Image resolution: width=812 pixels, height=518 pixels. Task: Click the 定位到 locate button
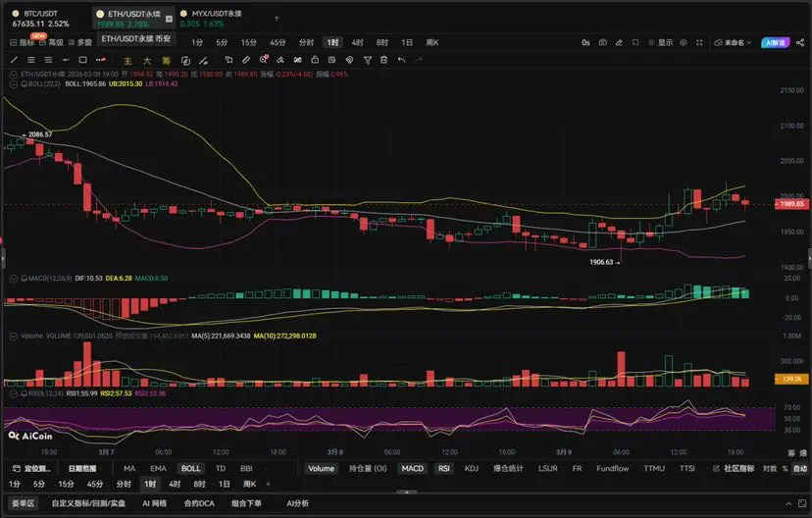pyautogui.click(x=32, y=468)
